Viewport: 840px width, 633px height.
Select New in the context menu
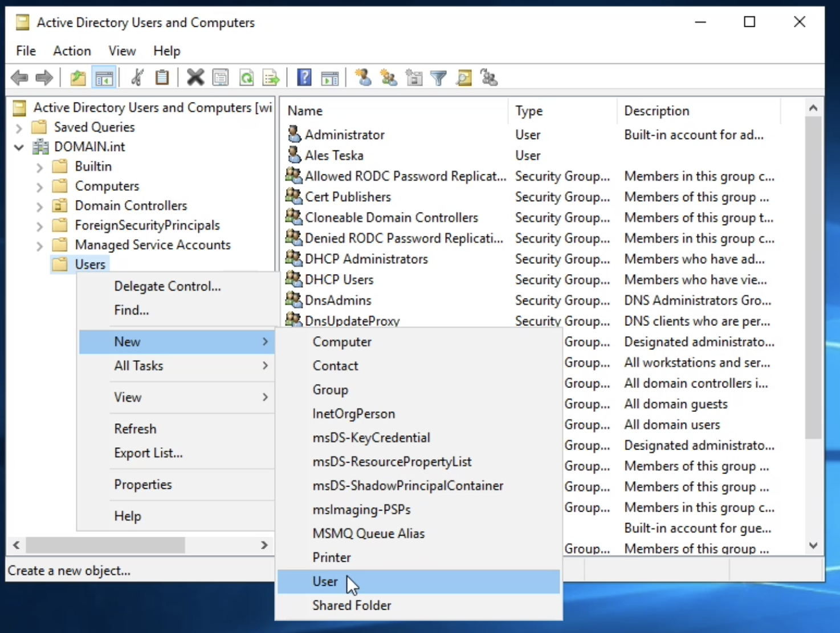[x=177, y=341]
